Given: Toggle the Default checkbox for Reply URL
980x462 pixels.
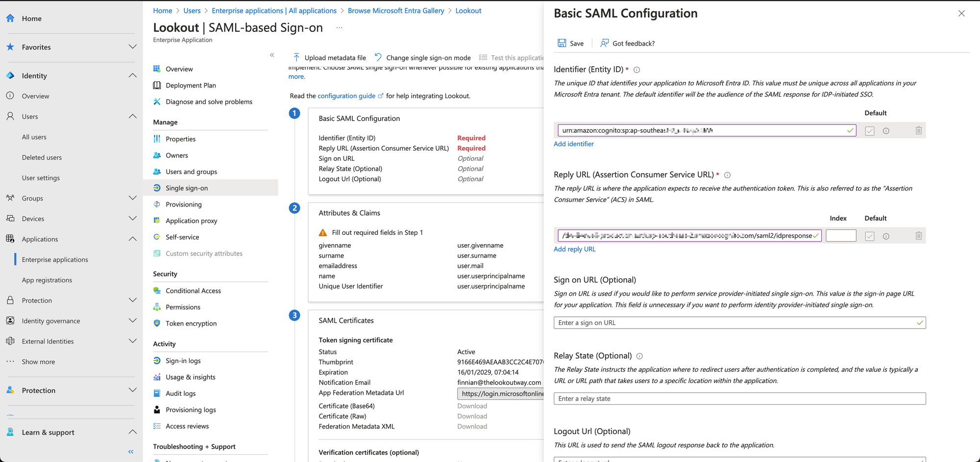Looking at the screenshot, I should [869, 236].
